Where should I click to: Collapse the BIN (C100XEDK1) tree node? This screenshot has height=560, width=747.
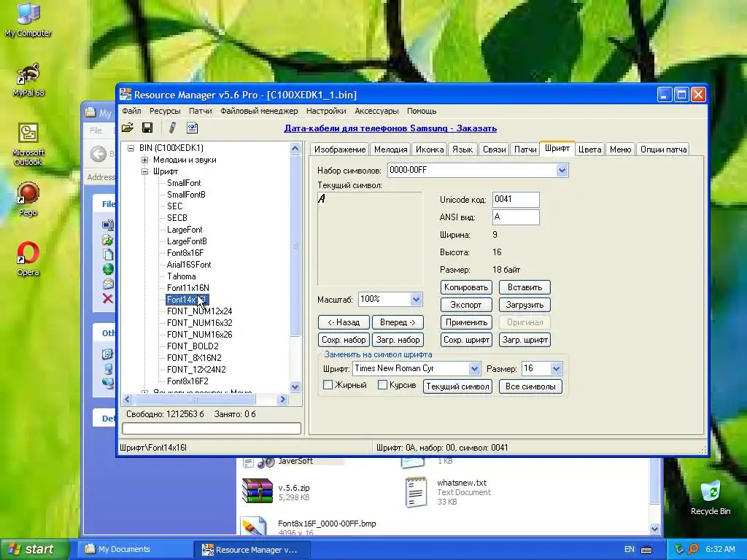(x=131, y=148)
